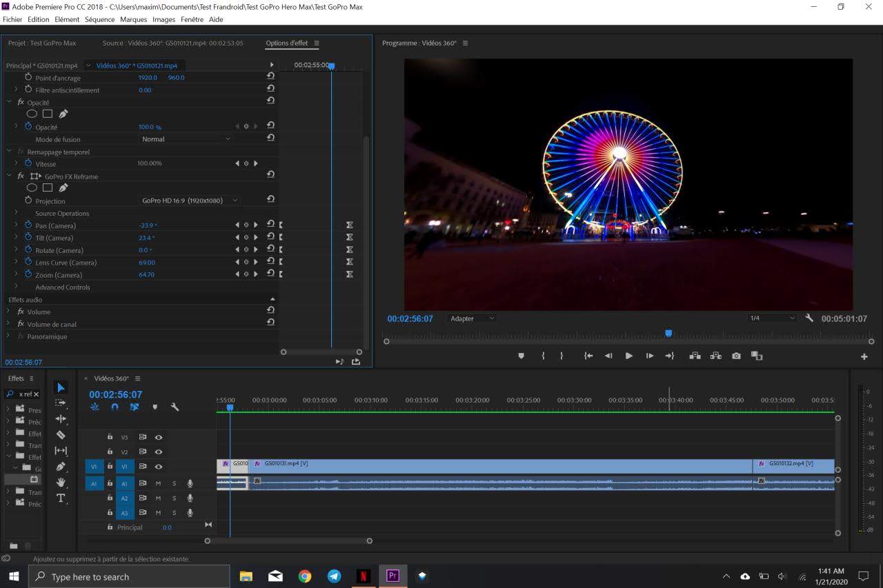The image size is (883, 588).
Task: Open the Fenêtre menu
Action: (192, 19)
